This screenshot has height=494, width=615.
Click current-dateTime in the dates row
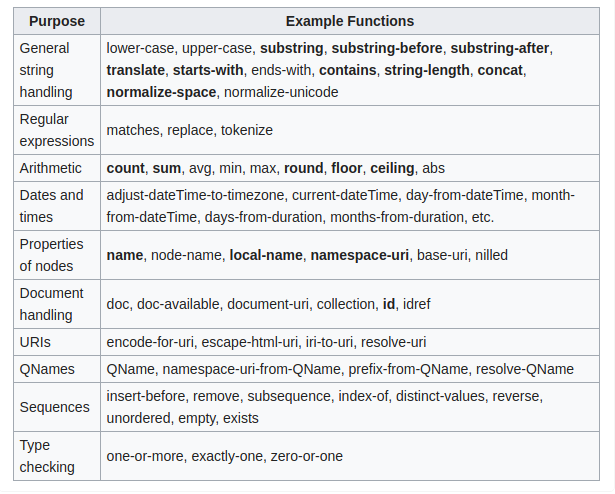click(345, 195)
